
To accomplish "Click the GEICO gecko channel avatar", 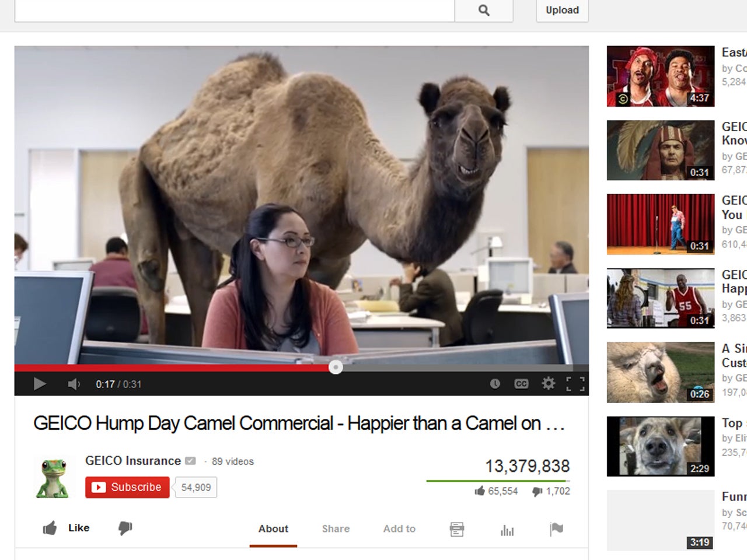I will tap(54, 478).
